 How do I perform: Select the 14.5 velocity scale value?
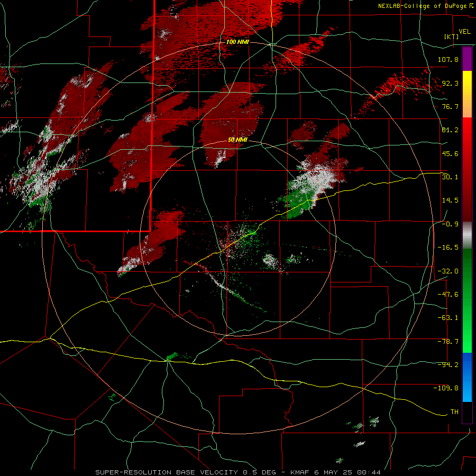click(x=450, y=200)
